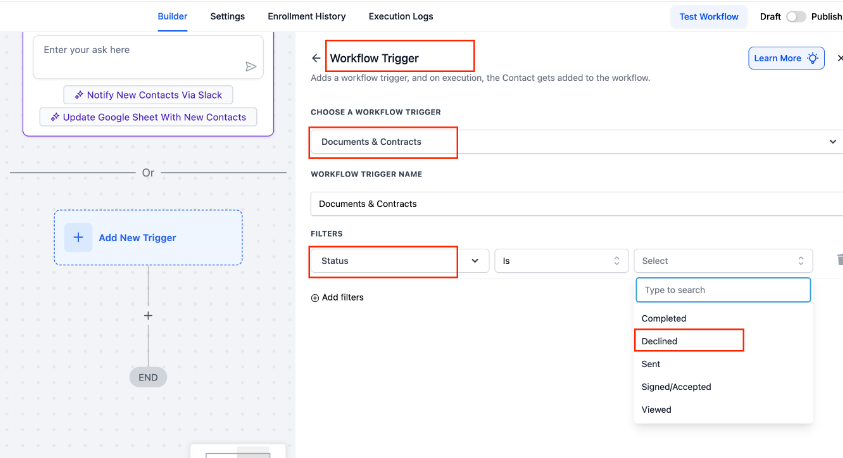This screenshot has height=458, width=843.
Task: Select Declined from the status options
Action: tap(660, 341)
